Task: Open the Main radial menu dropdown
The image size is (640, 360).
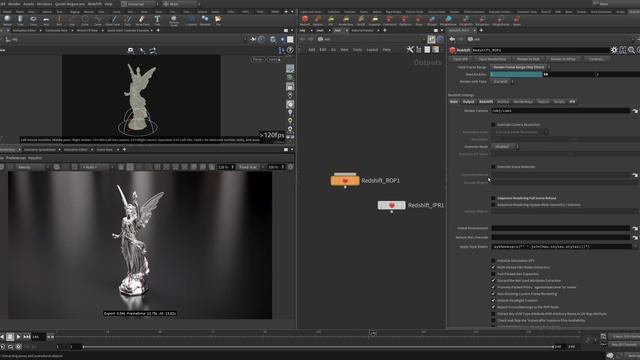Action: 181,4
